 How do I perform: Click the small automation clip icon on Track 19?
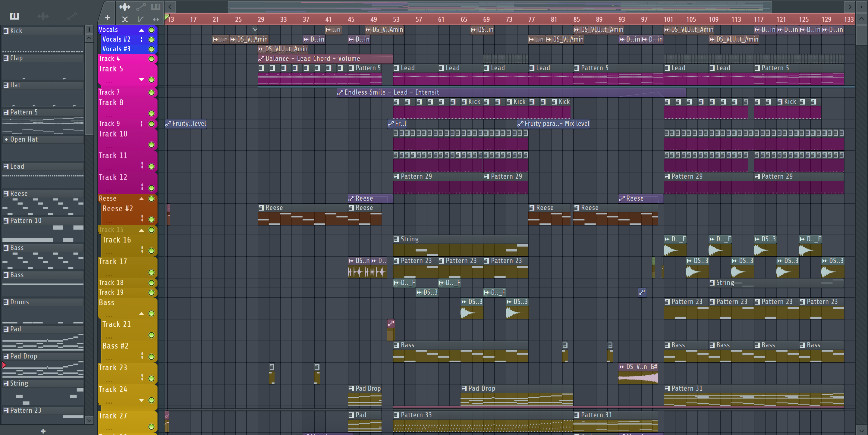pyautogui.click(x=642, y=293)
